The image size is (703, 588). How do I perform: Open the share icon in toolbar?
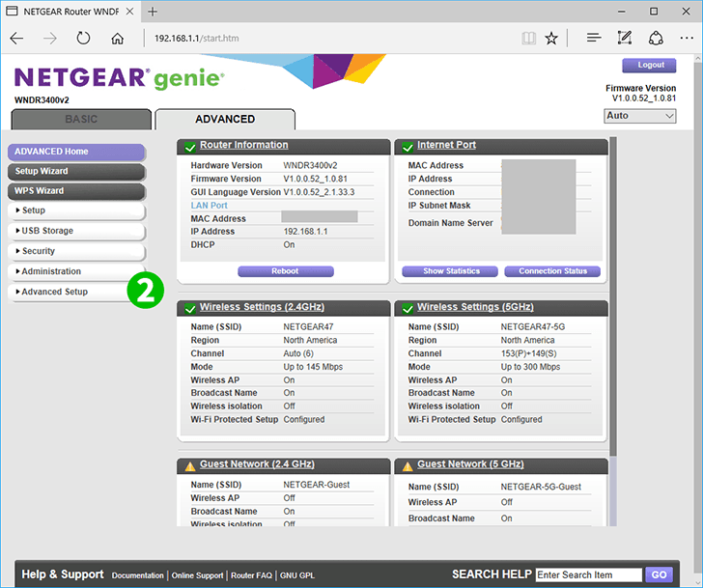coord(656,38)
